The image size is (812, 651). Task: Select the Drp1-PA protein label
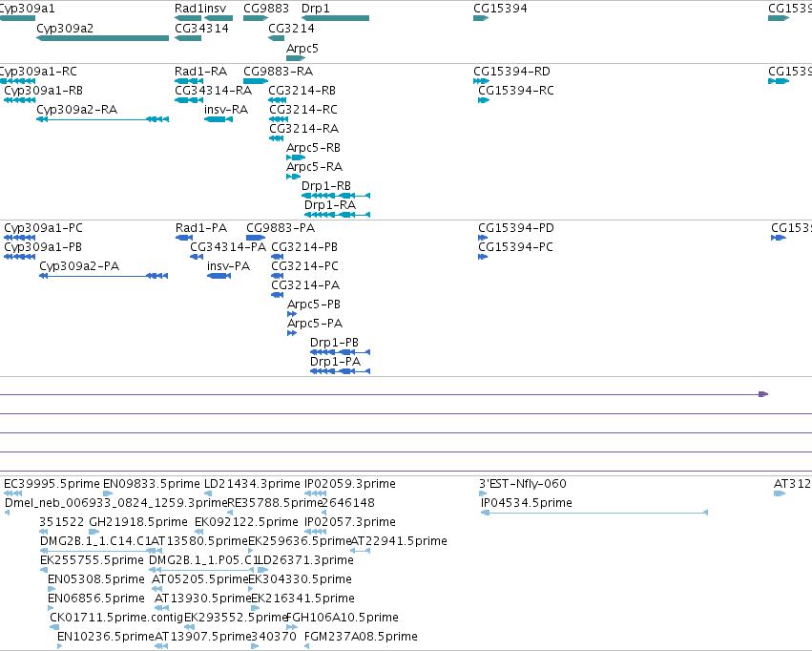[335, 361]
